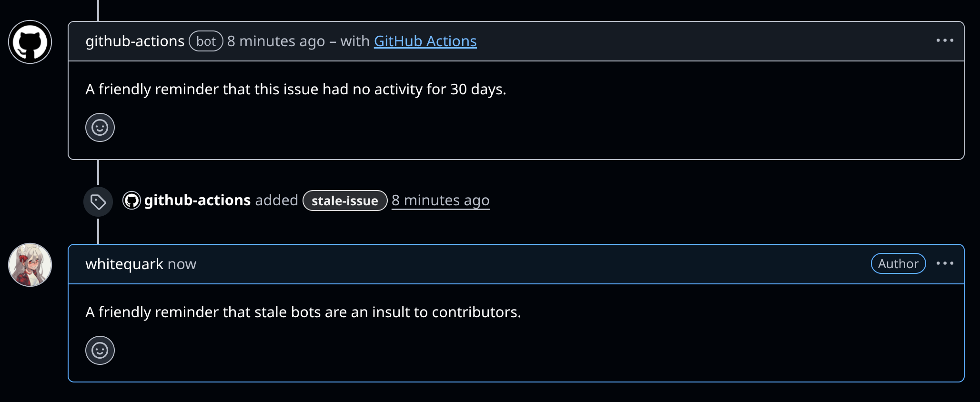Click the bot comment's '8 minutes ago' timestamp
Screen dimensions: 980x402
pos(276,41)
